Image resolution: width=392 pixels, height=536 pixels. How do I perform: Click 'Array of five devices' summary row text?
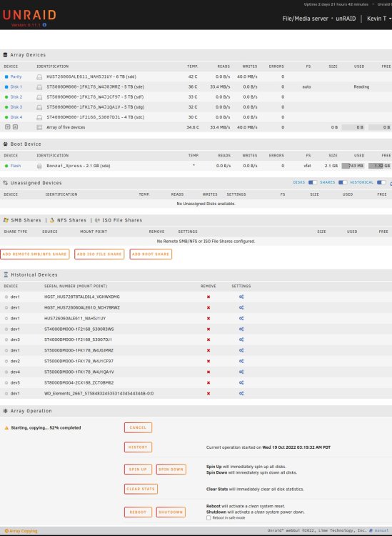tap(66, 127)
